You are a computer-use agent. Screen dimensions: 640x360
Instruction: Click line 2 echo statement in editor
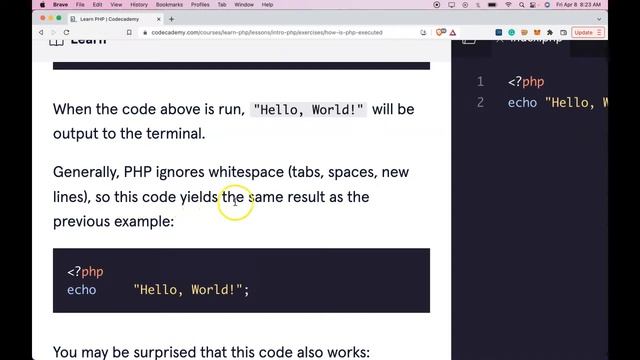(558, 102)
